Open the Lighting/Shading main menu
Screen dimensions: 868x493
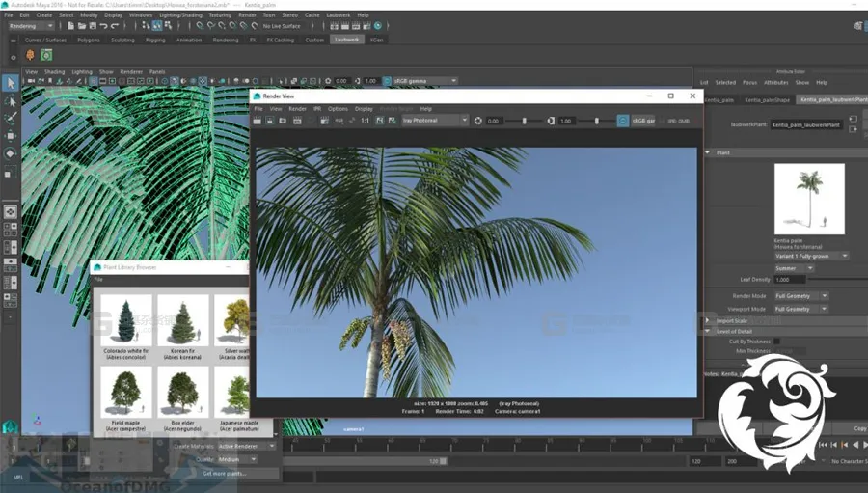tap(181, 15)
